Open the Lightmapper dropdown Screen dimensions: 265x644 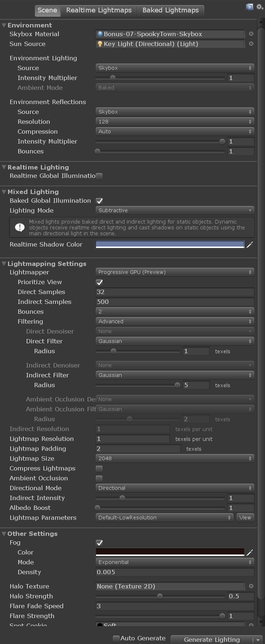174,272
